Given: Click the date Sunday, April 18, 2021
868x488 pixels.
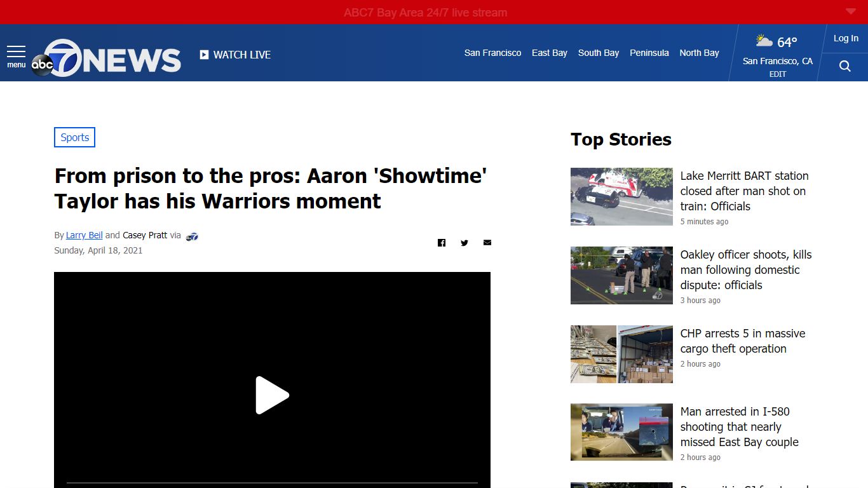Looking at the screenshot, I should click(98, 250).
